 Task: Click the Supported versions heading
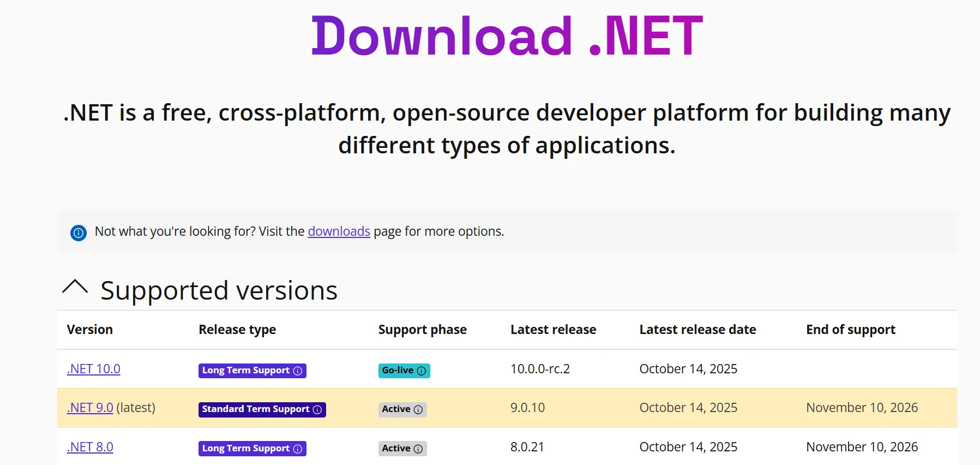coord(219,290)
